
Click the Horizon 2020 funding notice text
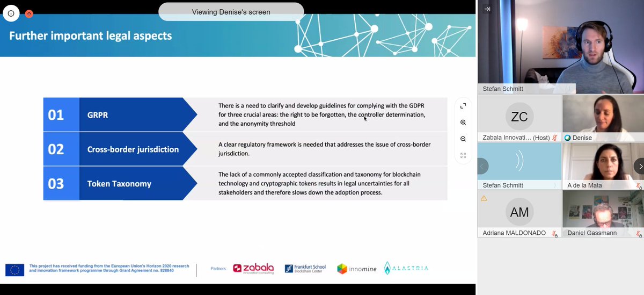(x=109, y=268)
